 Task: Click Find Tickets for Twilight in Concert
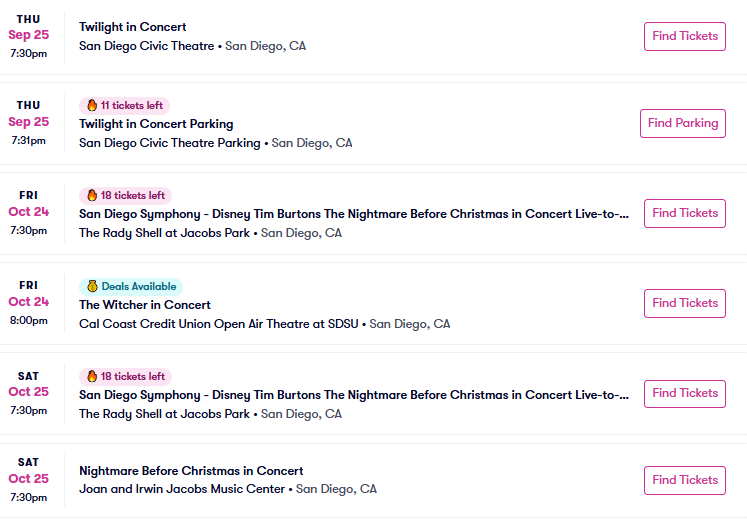coord(684,36)
